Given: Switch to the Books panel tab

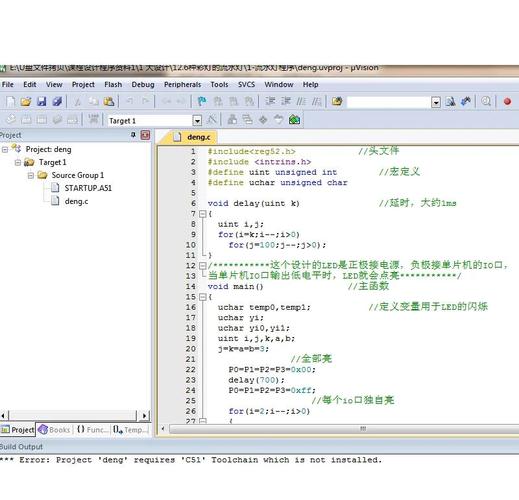Looking at the screenshot, I should 54,430.
